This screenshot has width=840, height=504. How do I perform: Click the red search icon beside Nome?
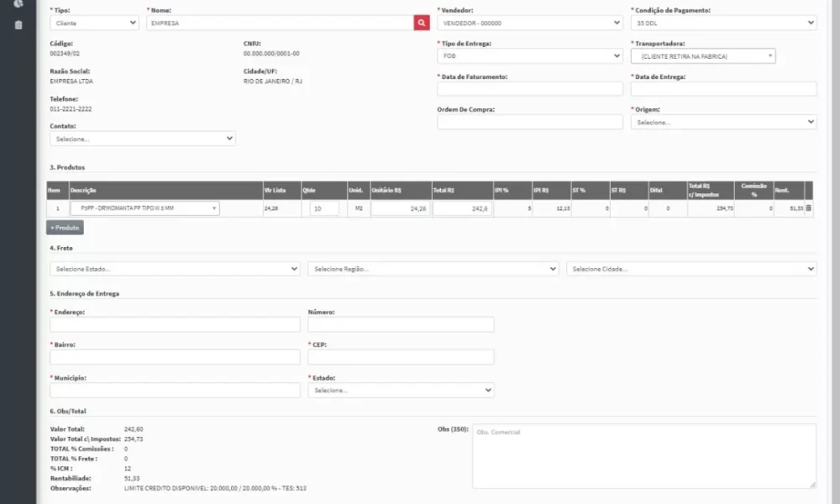(x=422, y=23)
